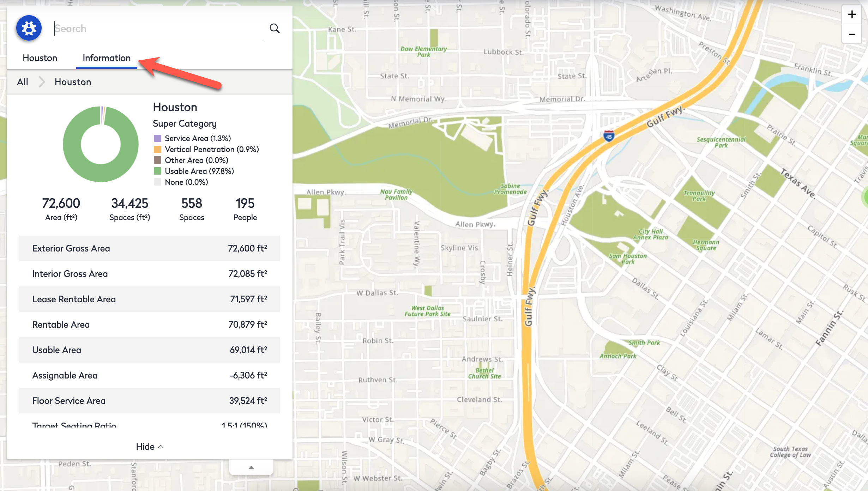Select the Information tab
868x491 pixels.
(x=107, y=58)
